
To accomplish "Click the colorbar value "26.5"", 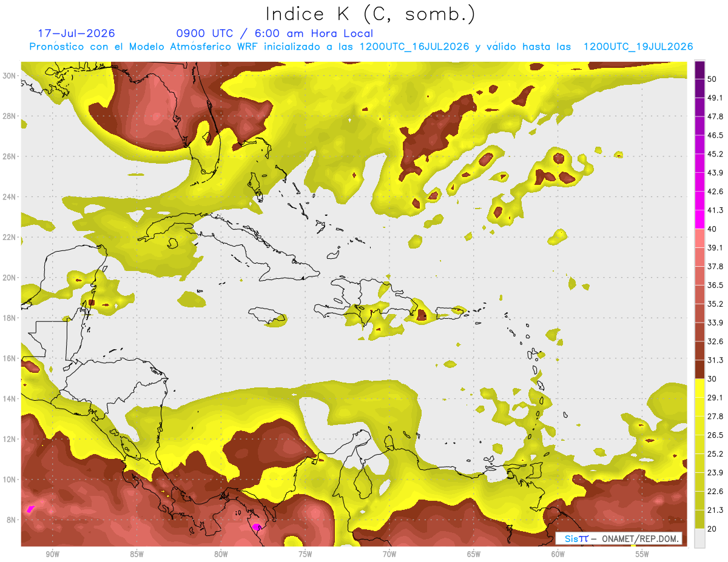I will pos(715,435).
